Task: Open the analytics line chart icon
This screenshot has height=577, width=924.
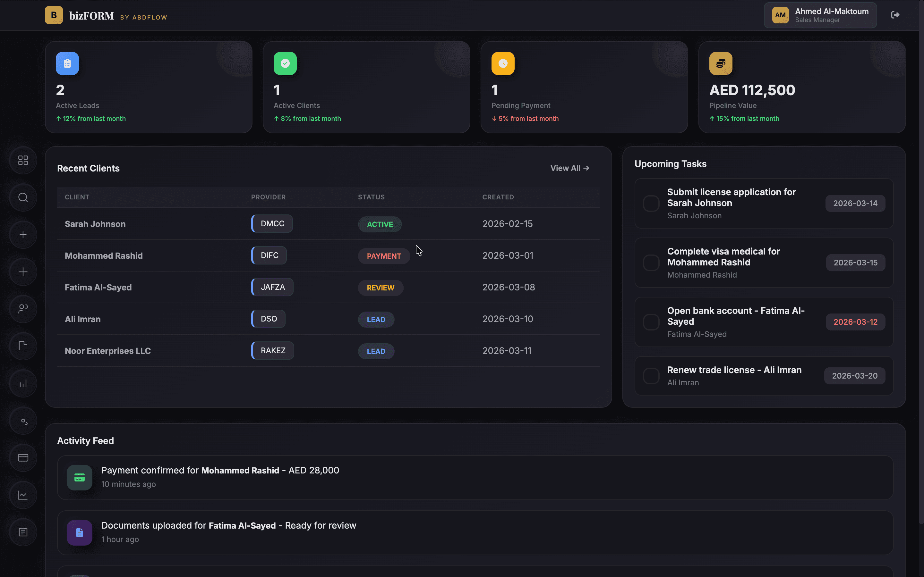Action: (23, 495)
